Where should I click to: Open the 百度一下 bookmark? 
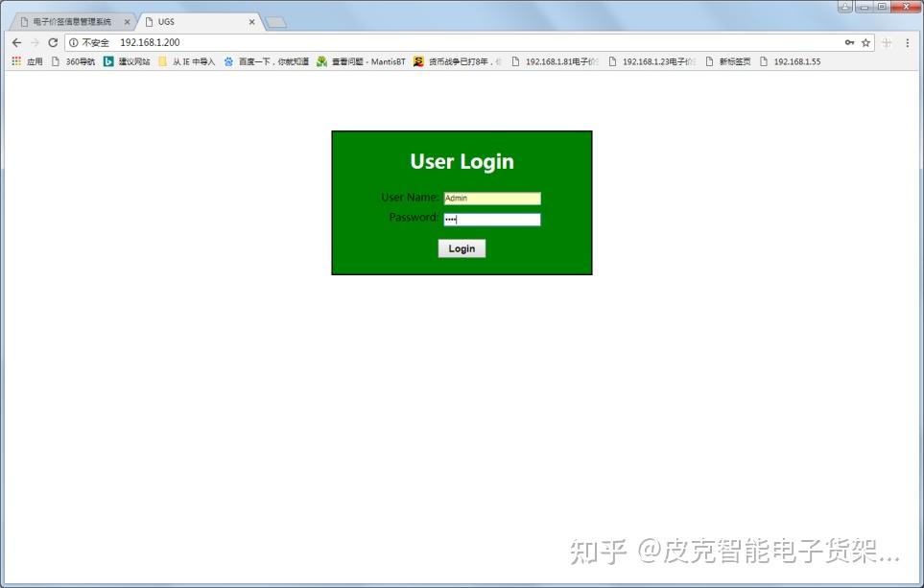pyautogui.click(x=267, y=61)
